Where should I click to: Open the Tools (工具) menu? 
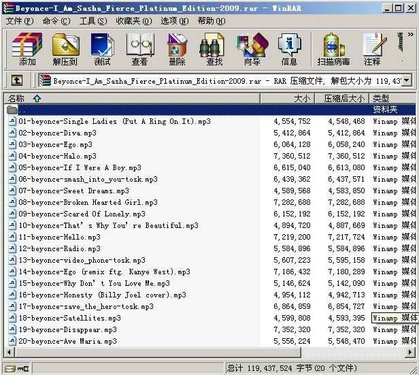tap(93, 22)
